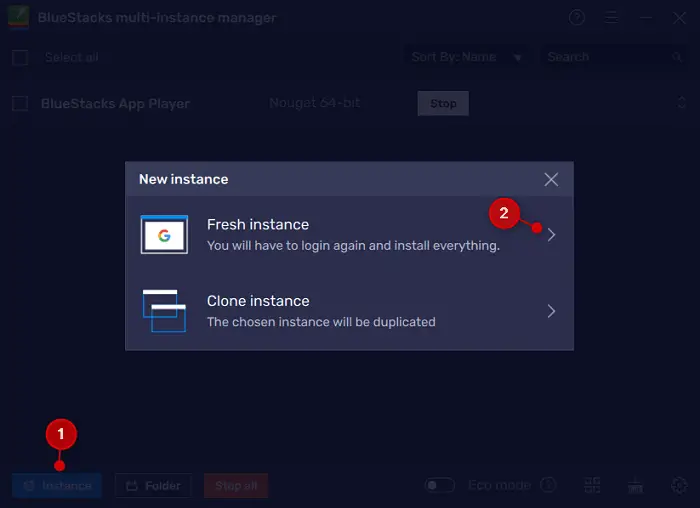Open the settings gear icon
Screen dimensions: 700x508
pos(679,486)
